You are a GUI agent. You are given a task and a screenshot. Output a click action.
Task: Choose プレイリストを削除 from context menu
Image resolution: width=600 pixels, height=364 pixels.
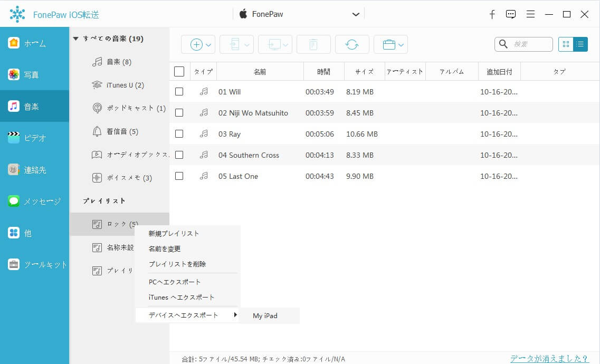177,264
